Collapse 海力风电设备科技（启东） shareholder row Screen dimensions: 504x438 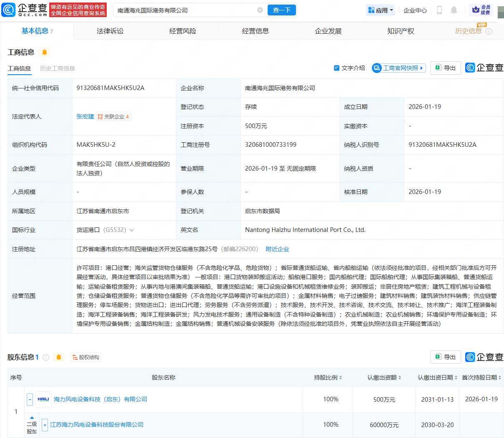pyautogui.click(x=30, y=400)
